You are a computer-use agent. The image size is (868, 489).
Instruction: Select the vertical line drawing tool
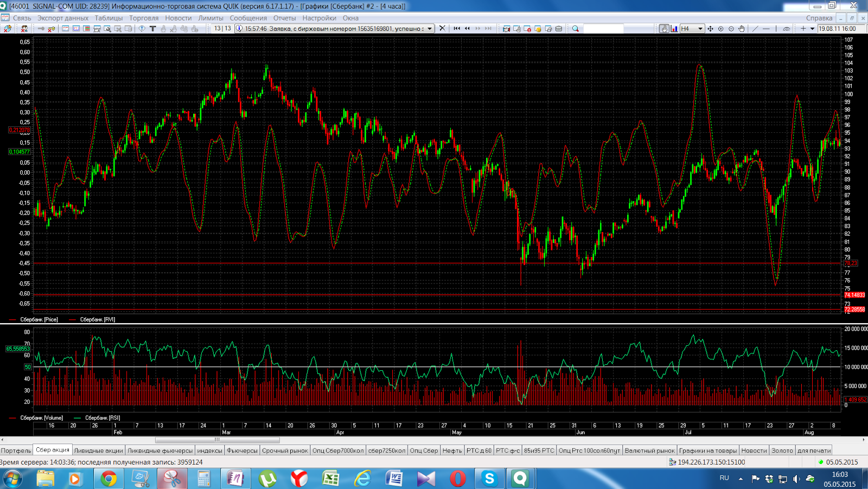(776, 28)
